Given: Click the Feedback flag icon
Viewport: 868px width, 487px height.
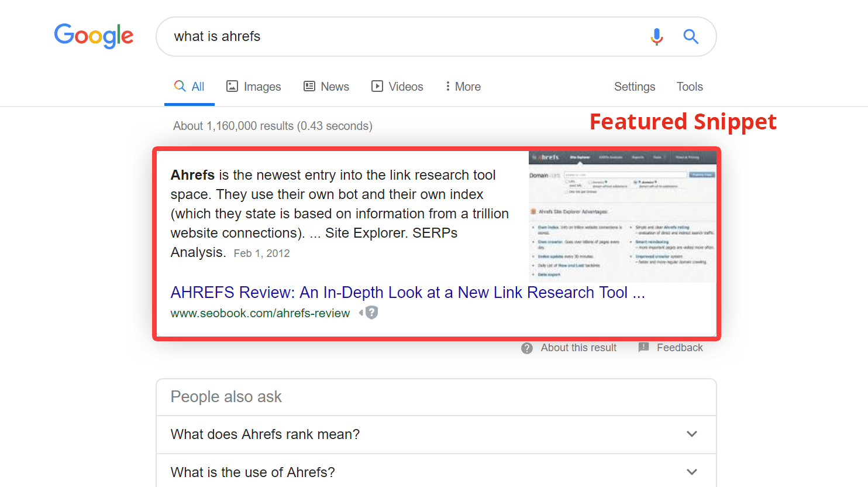Looking at the screenshot, I should (643, 347).
